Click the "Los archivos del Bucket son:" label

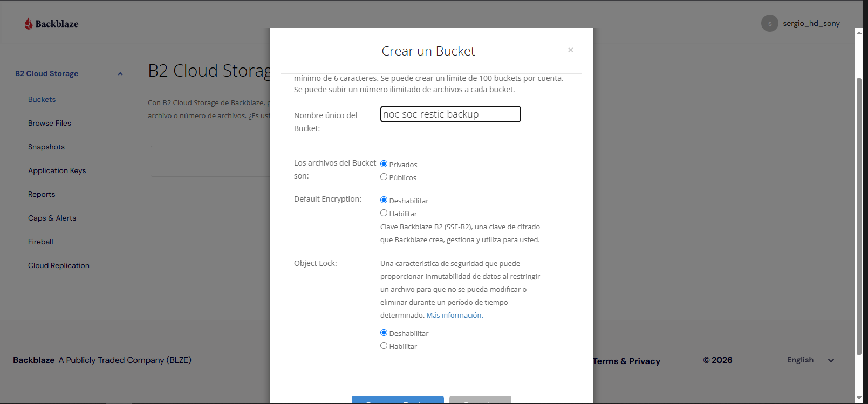pyautogui.click(x=335, y=169)
